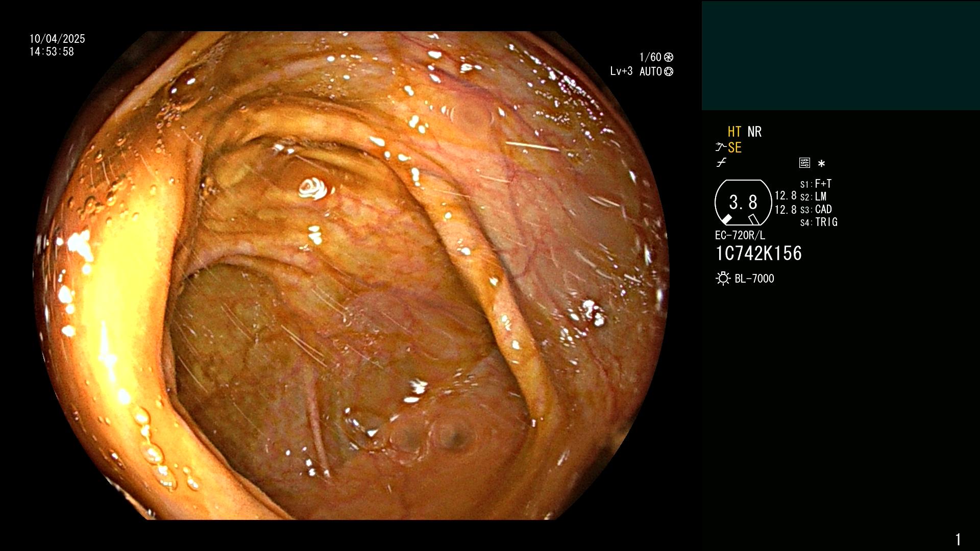This screenshot has height=551, width=980.
Task: Click the time 14:53:58
Action: coord(52,52)
